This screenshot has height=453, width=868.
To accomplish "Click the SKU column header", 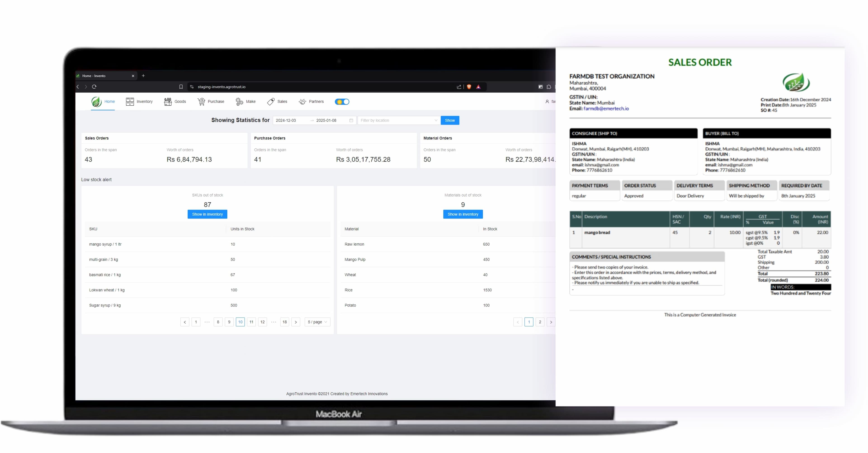I will [x=155, y=229].
